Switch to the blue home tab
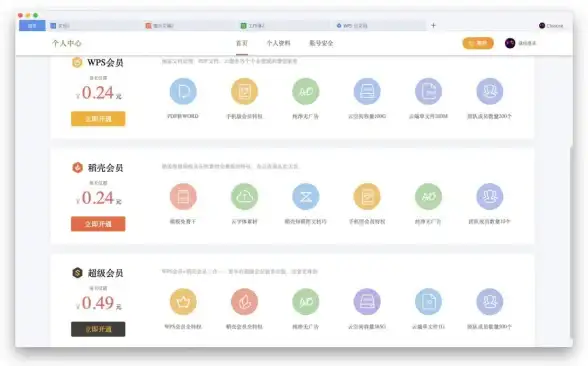Screen dimensions: 588x366 [x=32, y=26]
